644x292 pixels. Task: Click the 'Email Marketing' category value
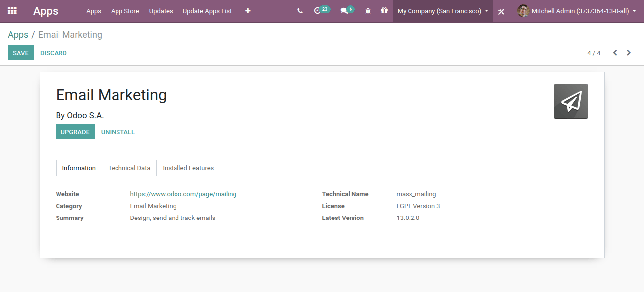click(153, 206)
